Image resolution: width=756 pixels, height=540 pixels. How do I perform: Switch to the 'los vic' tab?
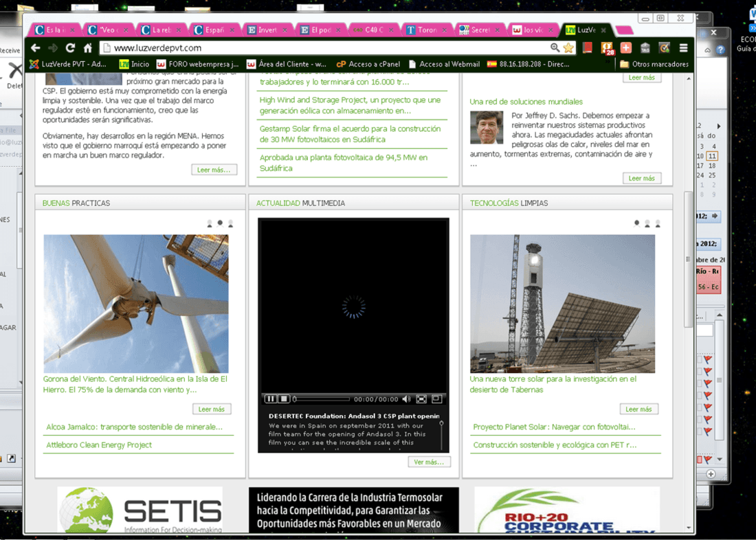click(x=532, y=30)
